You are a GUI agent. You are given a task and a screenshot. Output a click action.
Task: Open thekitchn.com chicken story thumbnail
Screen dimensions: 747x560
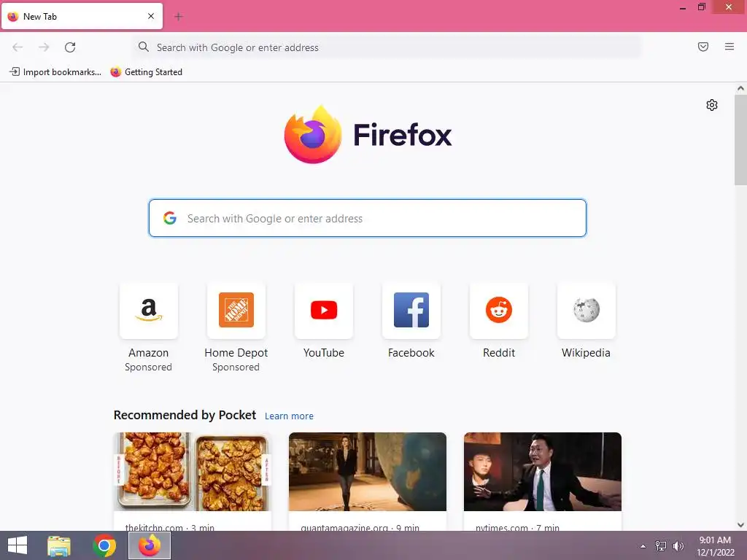pos(193,472)
